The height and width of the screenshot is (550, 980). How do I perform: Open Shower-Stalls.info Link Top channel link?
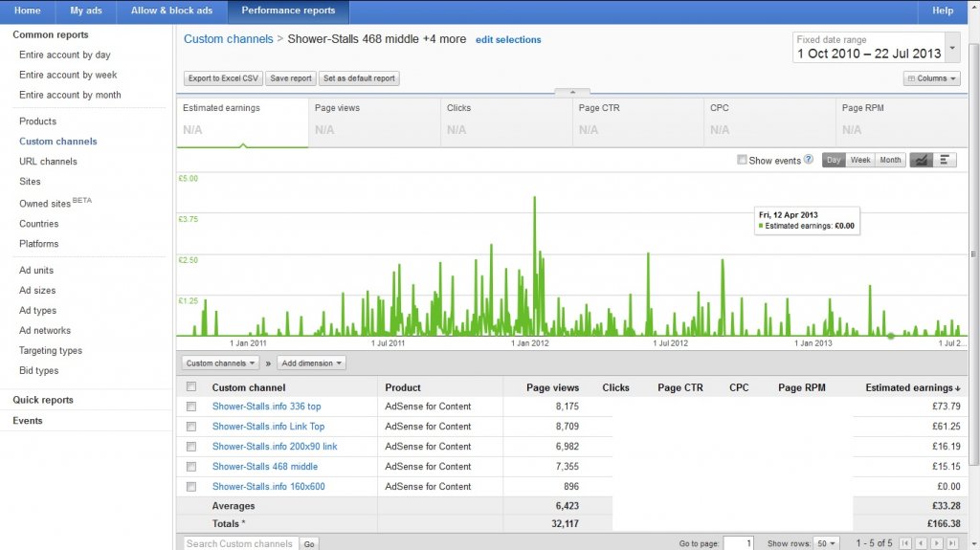(x=268, y=427)
